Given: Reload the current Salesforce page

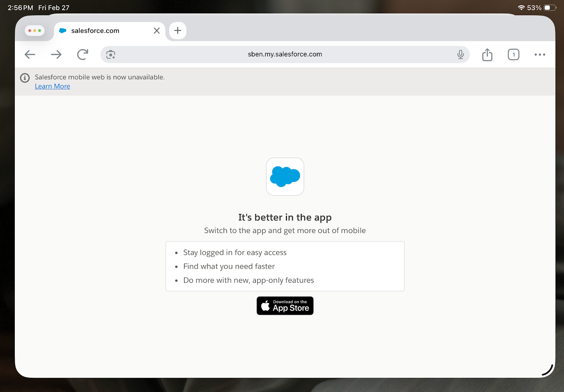Looking at the screenshot, I should pyautogui.click(x=82, y=55).
